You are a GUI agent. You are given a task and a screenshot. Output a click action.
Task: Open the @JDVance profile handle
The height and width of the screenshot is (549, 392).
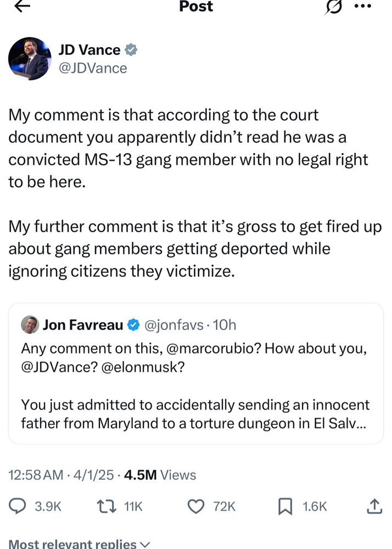(92, 68)
